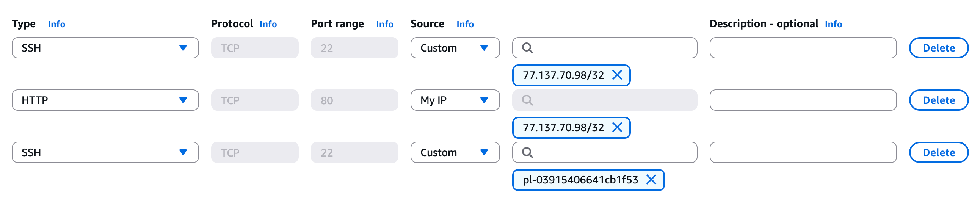Image resolution: width=980 pixels, height=202 pixels.
Task: Open Info link next to Type
Action: coord(56,24)
